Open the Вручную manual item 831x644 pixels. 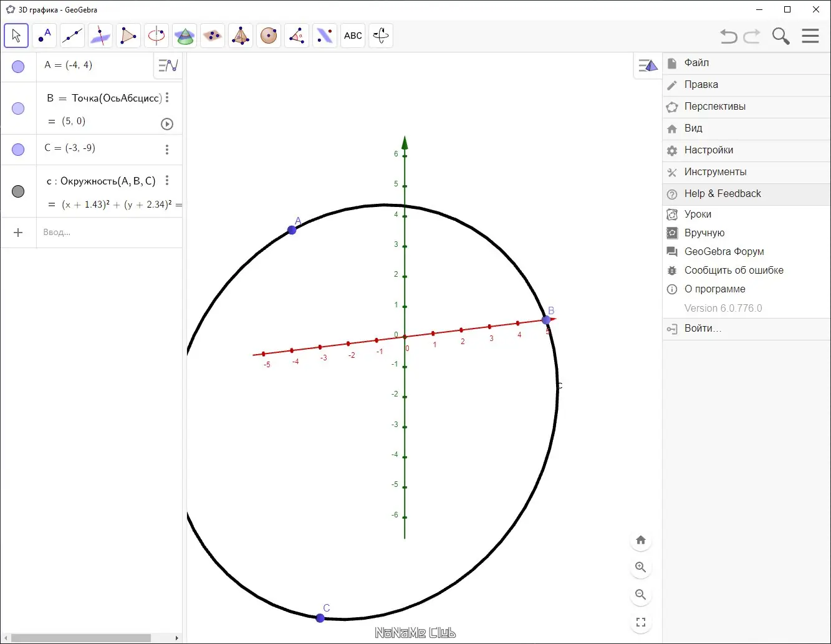(747, 233)
